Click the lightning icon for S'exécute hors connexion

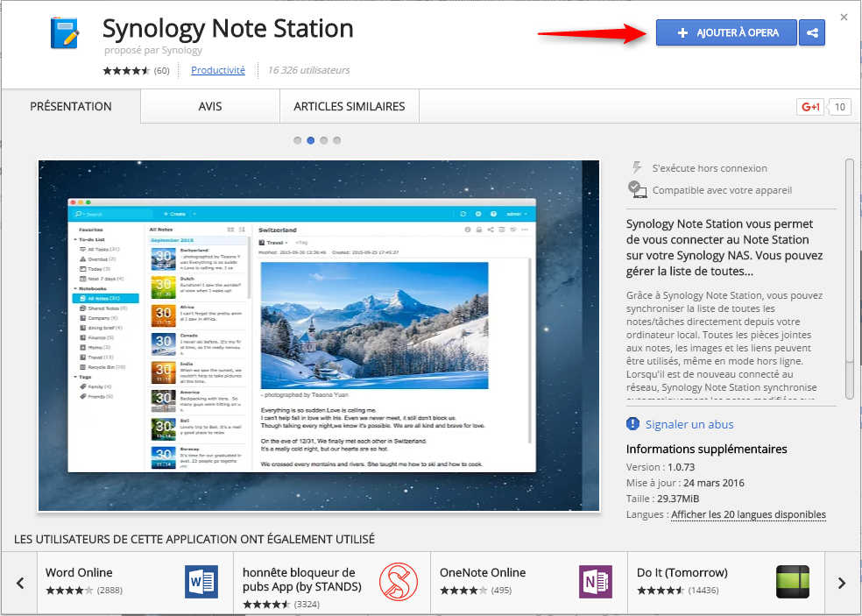638,167
